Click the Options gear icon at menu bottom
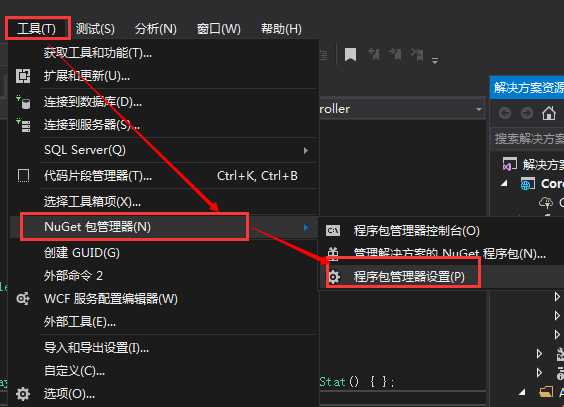Image resolution: width=564 pixels, height=407 pixels. pyautogui.click(x=23, y=394)
